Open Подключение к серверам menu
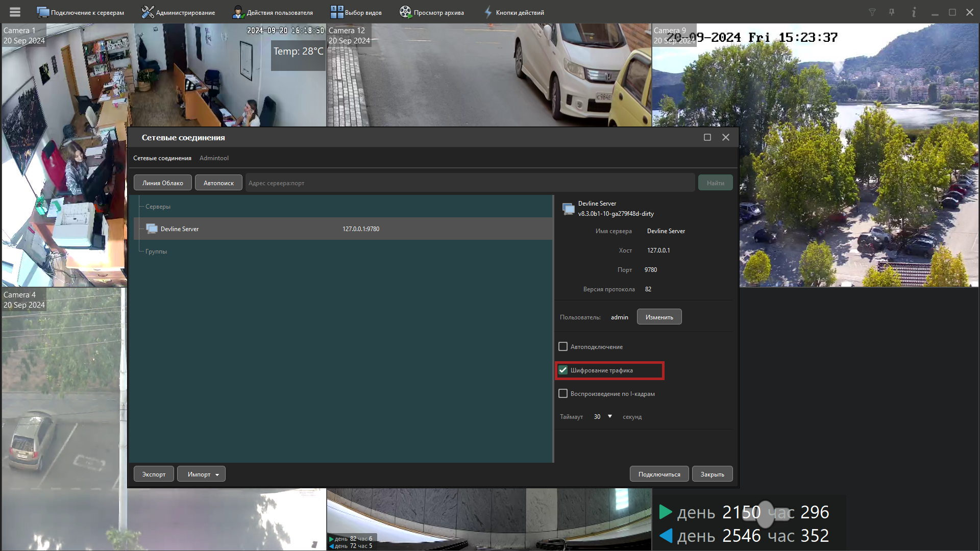This screenshot has width=980, height=551. [x=81, y=12]
